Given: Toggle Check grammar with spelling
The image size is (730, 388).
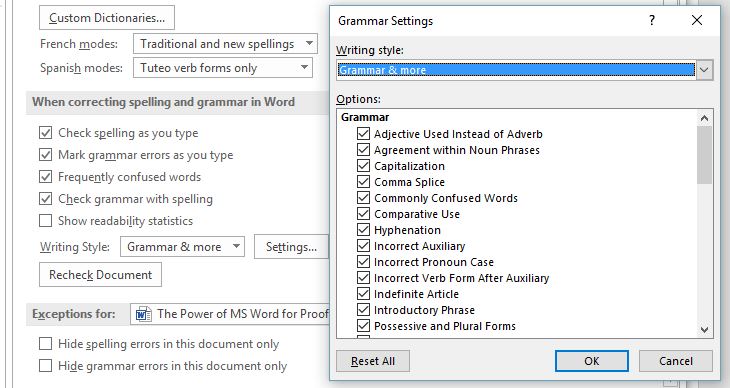Looking at the screenshot, I should [45, 199].
